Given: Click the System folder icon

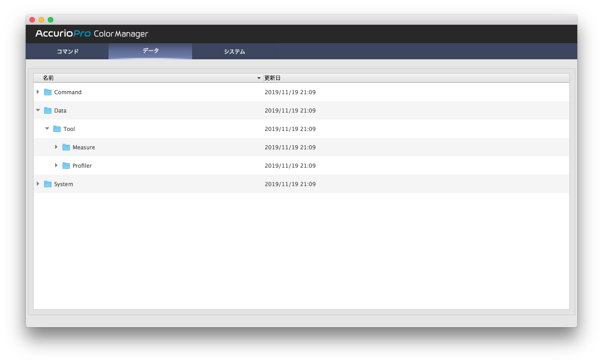Looking at the screenshot, I should [48, 184].
